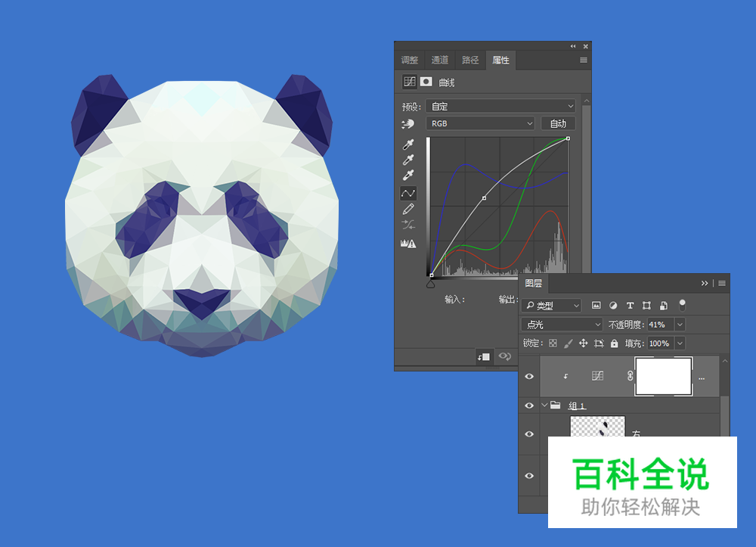Open the RGB channel dropdown in curves
Image resolution: width=756 pixels, height=547 pixels.
click(x=480, y=123)
